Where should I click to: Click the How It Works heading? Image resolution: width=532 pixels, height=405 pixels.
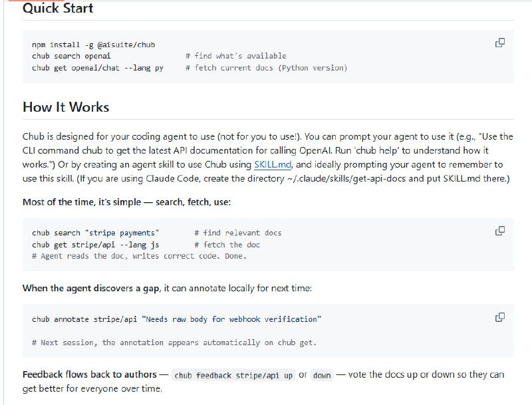pos(66,107)
